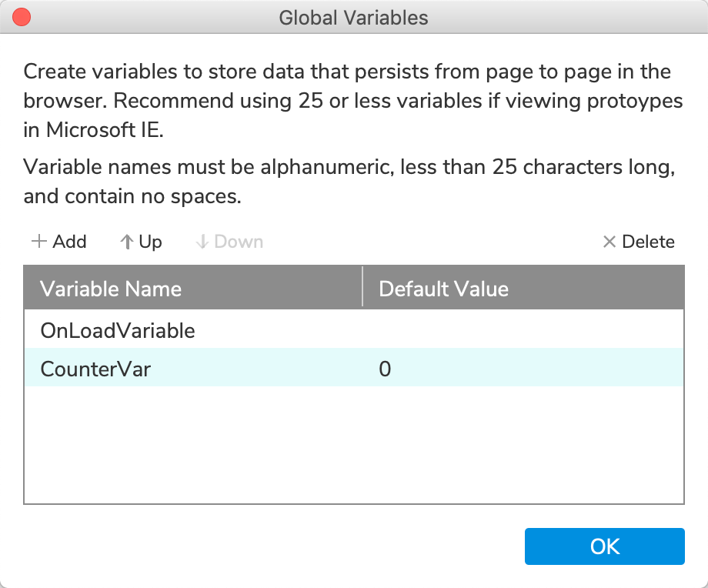
Task: Click the divider between the column headers
Action: click(x=362, y=287)
